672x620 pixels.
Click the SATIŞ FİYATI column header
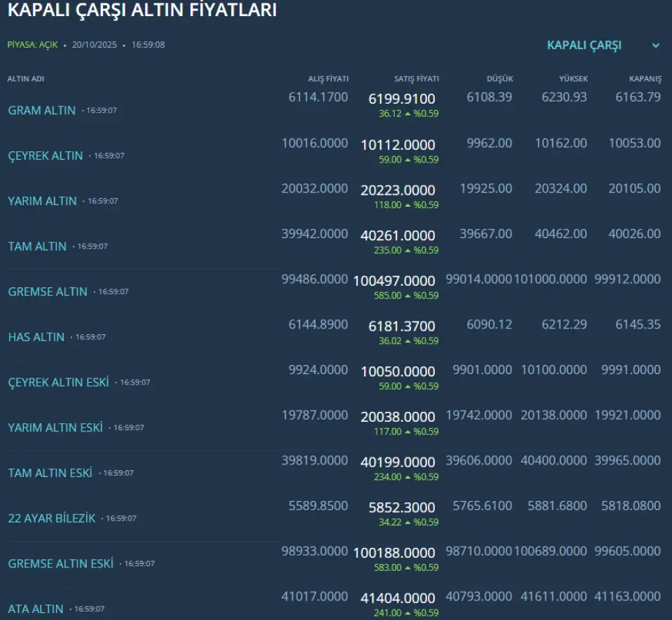tap(416, 79)
